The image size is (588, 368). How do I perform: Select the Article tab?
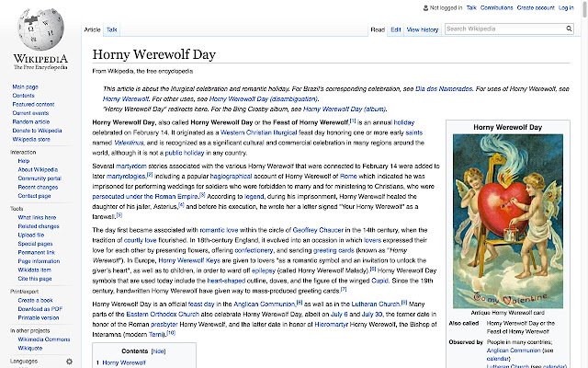pyautogui.click(x=92, y=29)
